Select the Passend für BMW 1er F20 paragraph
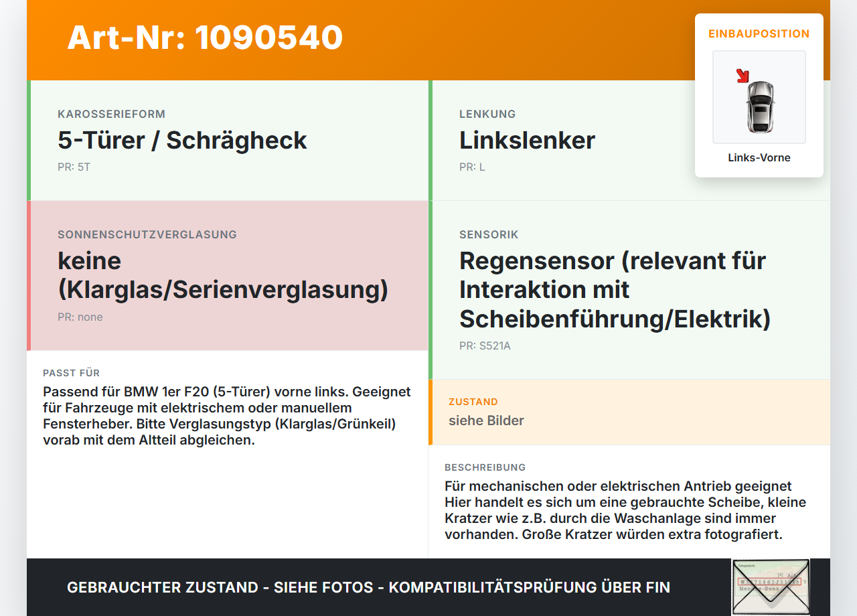The width and height of the screenshot is (857, 616). tap(227, 416)
